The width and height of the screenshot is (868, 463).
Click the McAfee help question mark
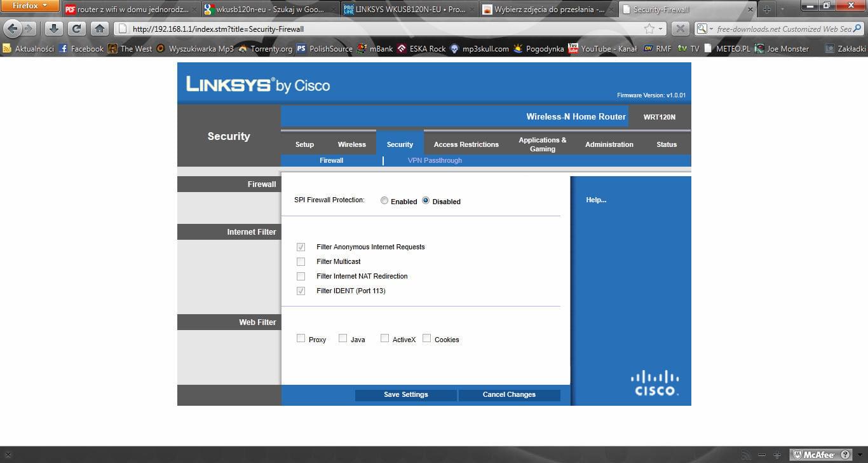click(845, 455)
